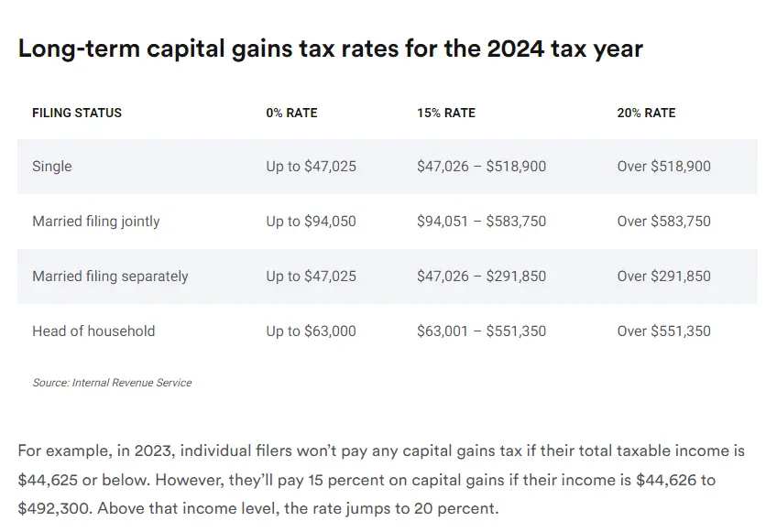Select the Up to $63,000 cell

[311, 331]
